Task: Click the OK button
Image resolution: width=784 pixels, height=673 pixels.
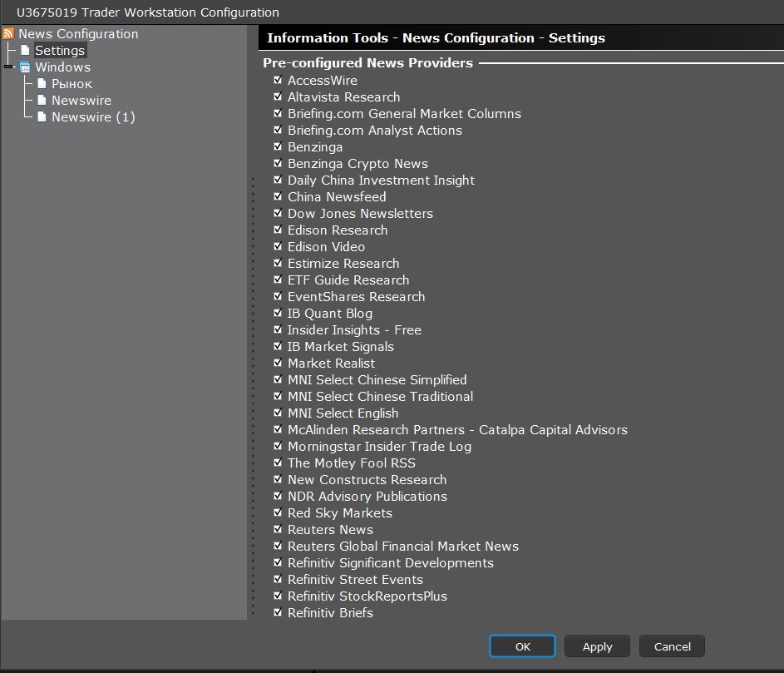Action: [522, 646]
